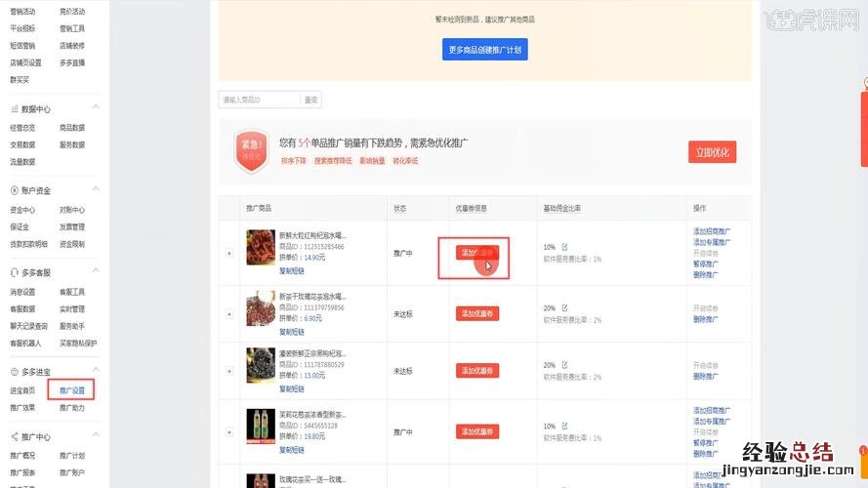
Task: Collapse the 推广中心 sidebar section
Action: (x=96, y=434)
